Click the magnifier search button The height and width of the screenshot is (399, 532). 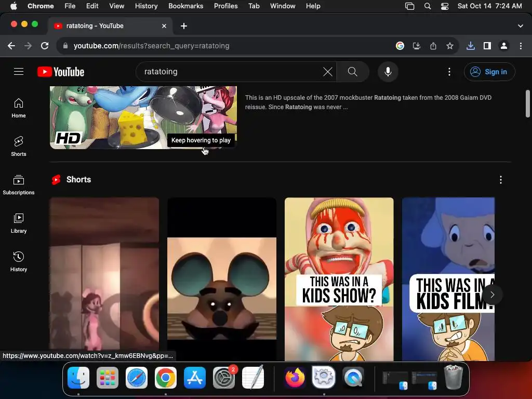353,72
